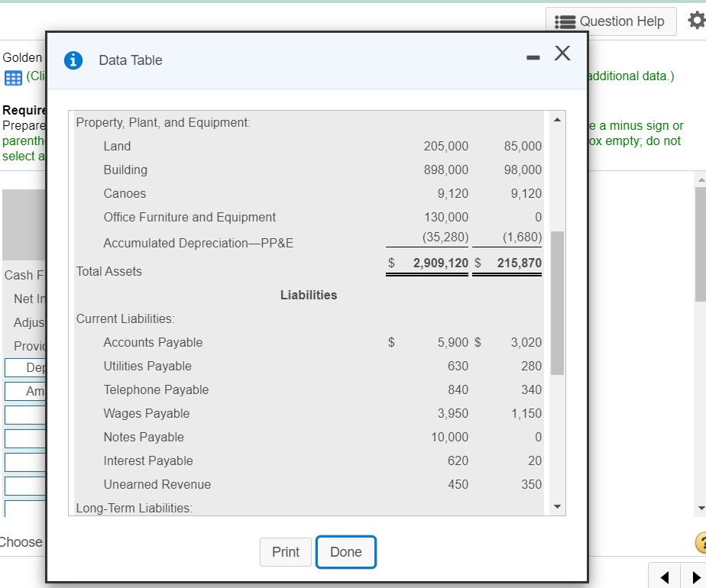This screenshot has width=706, height=588.
Task: Click the Amortization input box
Action: click(x=24, y=391)
